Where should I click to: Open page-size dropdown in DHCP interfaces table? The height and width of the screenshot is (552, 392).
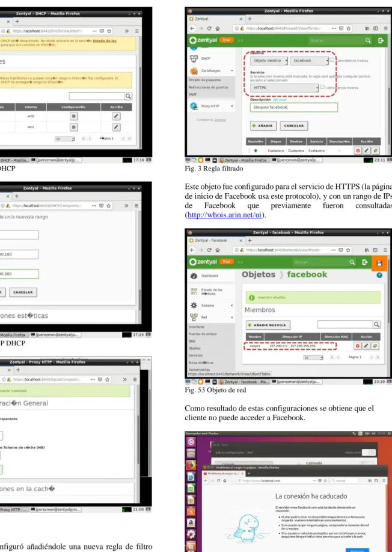pos(65,138)
